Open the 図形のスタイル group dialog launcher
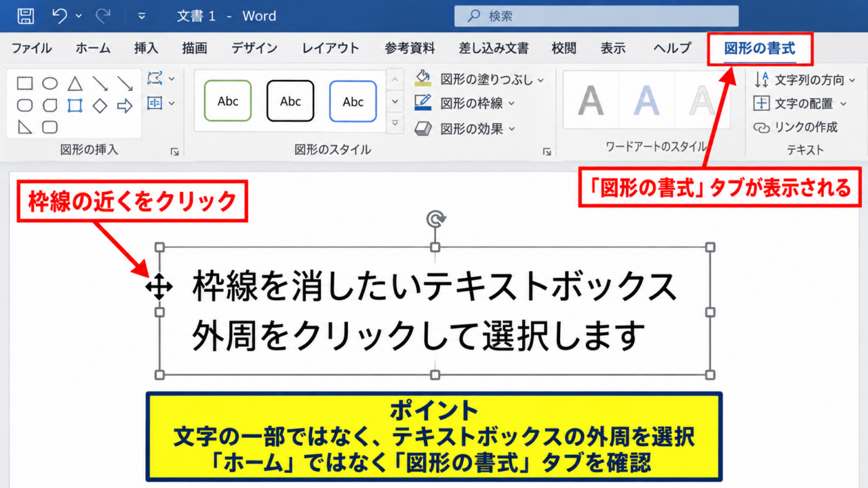 pyautogui.click(x=547, y=152)
